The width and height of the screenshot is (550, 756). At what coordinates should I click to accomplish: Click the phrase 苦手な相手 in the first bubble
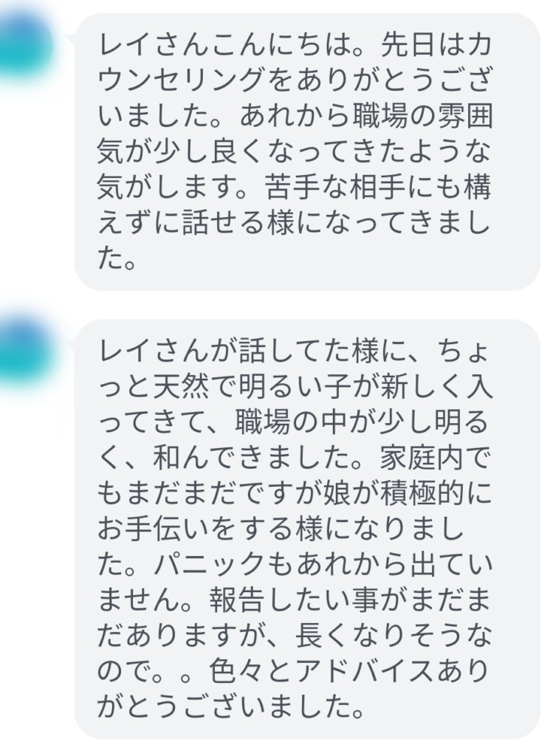336,188
